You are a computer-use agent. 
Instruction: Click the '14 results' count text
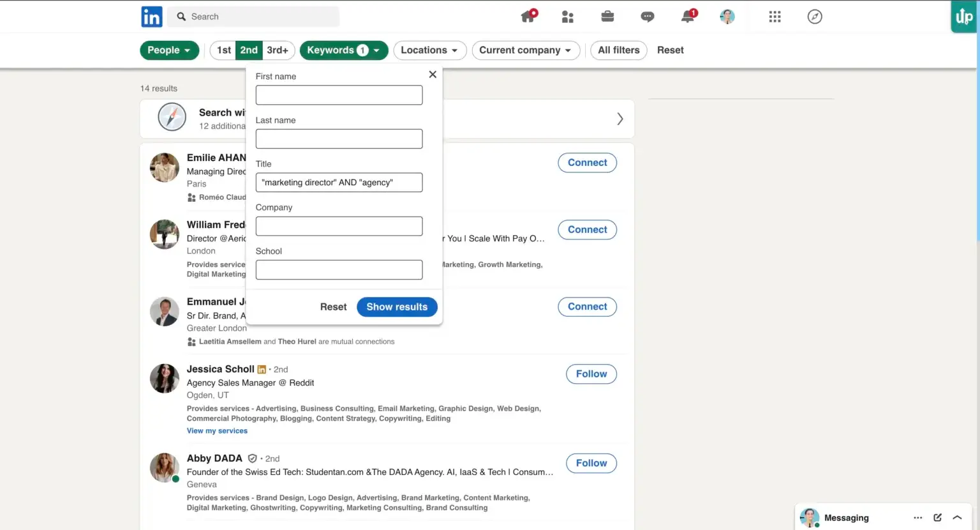click(159, 89)
